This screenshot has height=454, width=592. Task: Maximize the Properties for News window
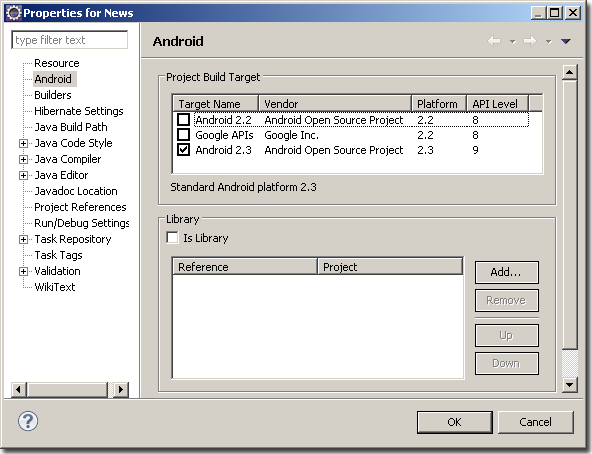(x=555, y=13)
